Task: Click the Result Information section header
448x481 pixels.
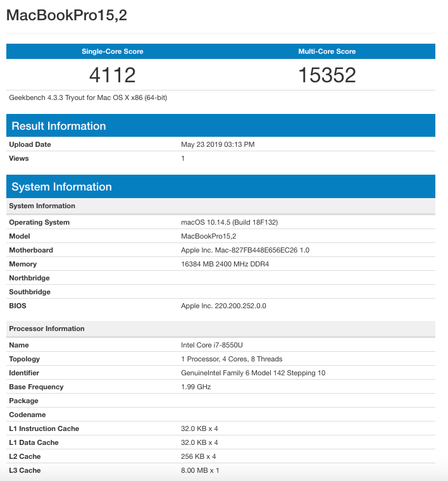Action: 221,126
